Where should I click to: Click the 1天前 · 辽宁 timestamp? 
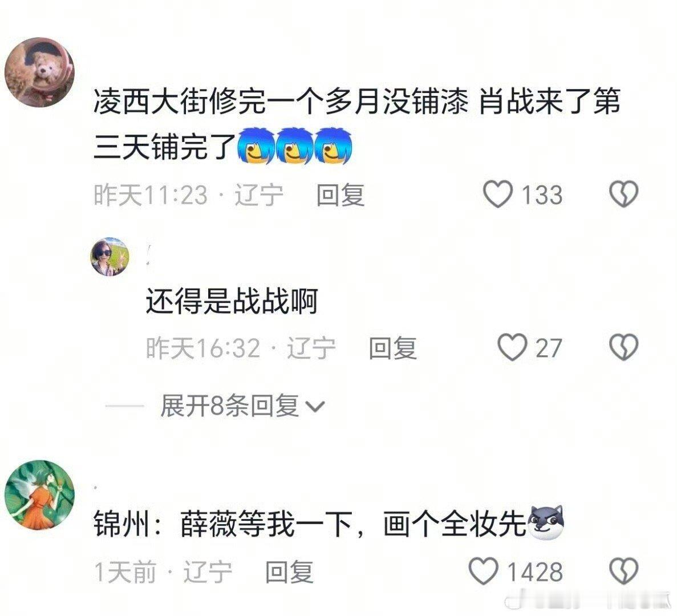[163, 572]
